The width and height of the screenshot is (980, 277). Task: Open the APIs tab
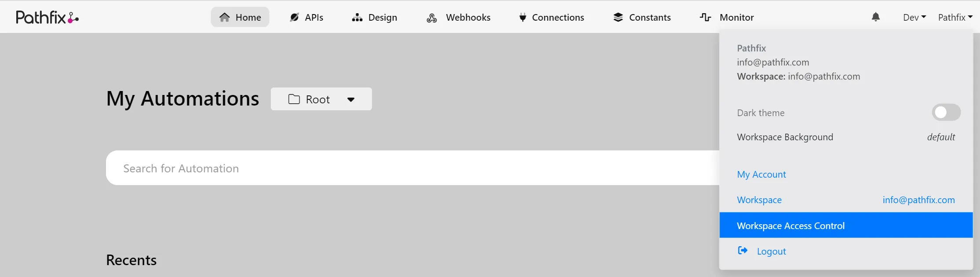pyautogui.click(x=306, y=17)
